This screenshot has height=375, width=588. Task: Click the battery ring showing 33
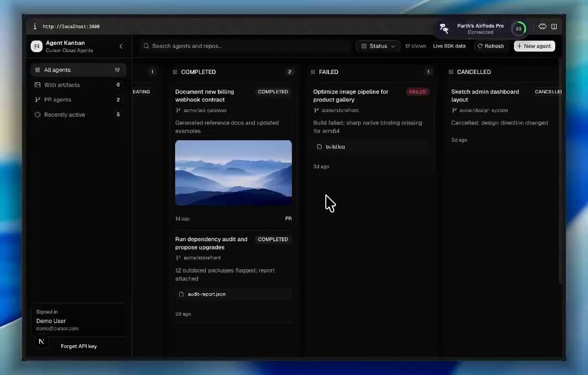(518, 29)
